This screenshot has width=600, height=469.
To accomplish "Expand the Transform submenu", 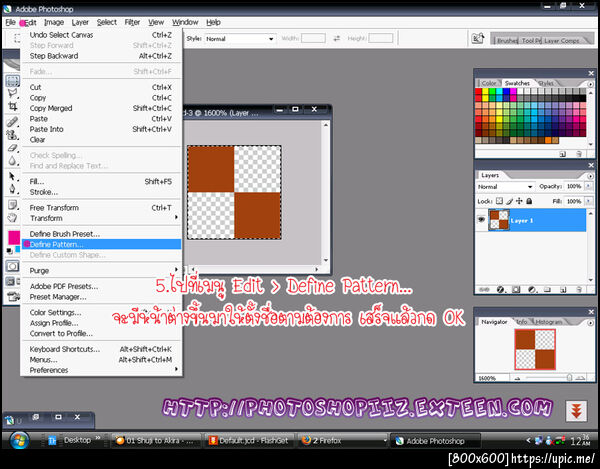I will pos(101,218).
